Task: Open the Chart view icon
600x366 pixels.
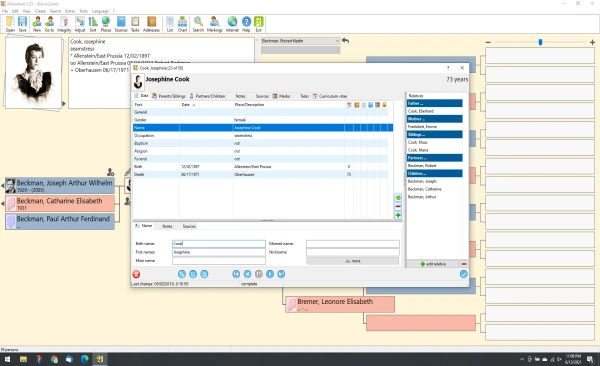Action: (x=183, y=24)
